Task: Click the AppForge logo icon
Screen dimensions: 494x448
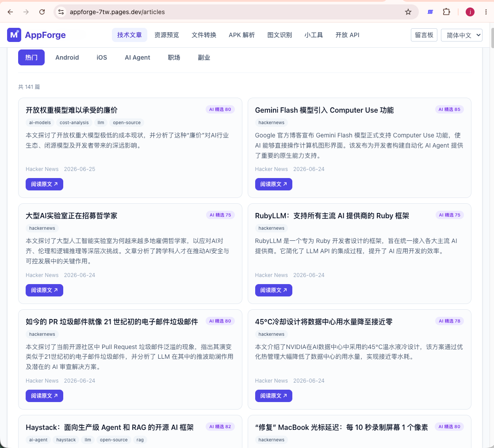Action: tap(14, 35)
